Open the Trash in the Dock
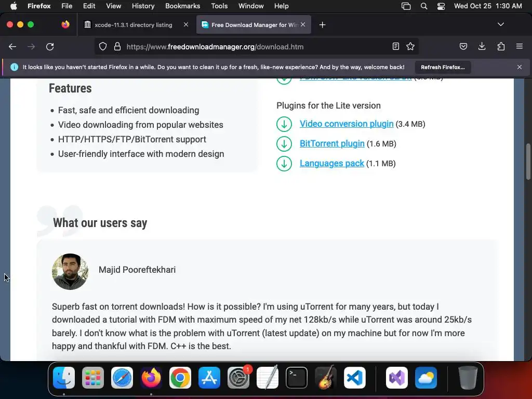Image resolution: width=532 pixels, height=399 pixels. click(x=468, y=378)
